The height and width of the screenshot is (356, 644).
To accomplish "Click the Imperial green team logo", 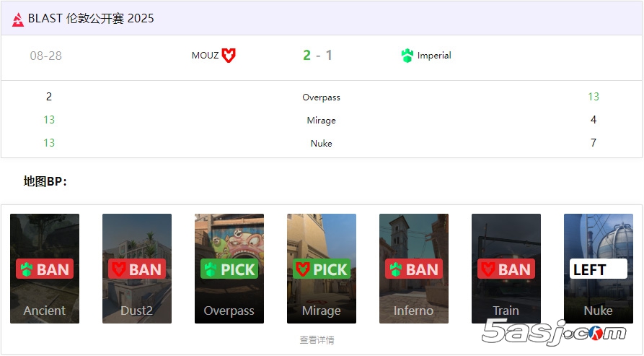I will [407, 55].
